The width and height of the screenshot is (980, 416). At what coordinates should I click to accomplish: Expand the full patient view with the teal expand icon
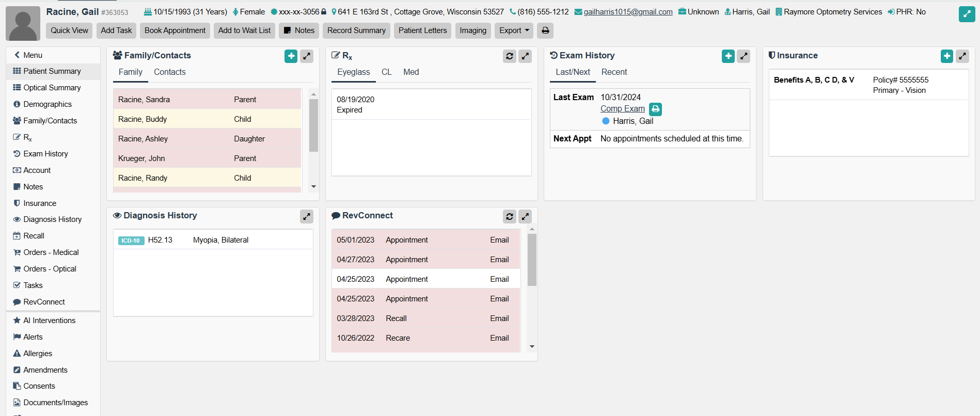point(967,14)
